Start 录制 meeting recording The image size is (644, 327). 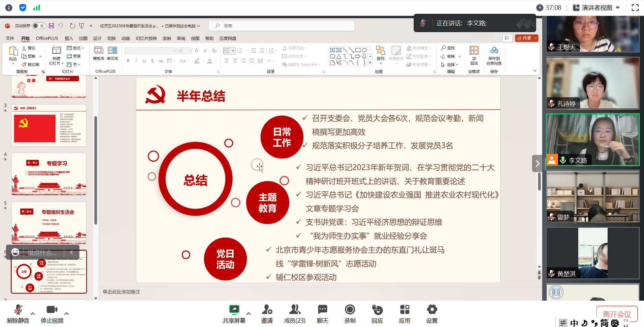tap(350, 309)
